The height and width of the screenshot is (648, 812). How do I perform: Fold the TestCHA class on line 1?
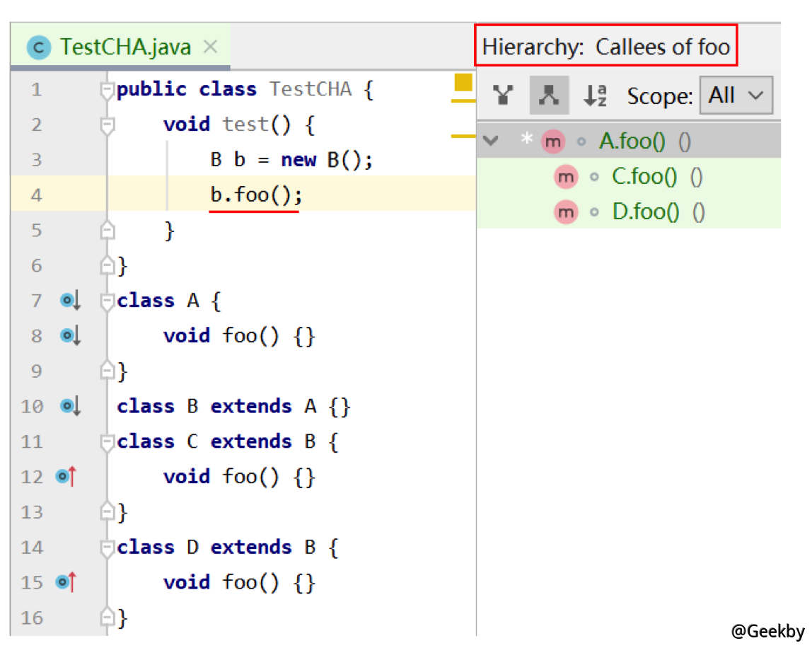pos(108,91)
